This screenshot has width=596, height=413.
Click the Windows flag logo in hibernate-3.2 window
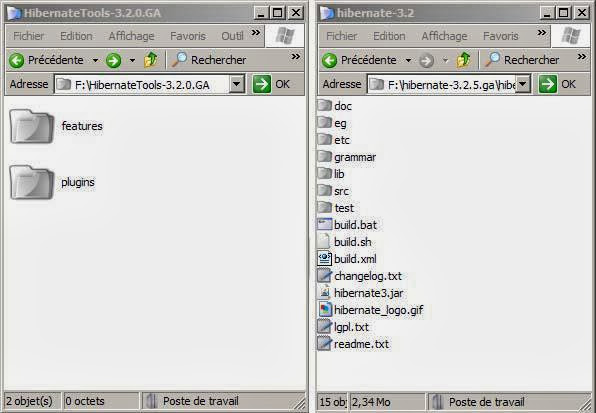pos(571,36)
